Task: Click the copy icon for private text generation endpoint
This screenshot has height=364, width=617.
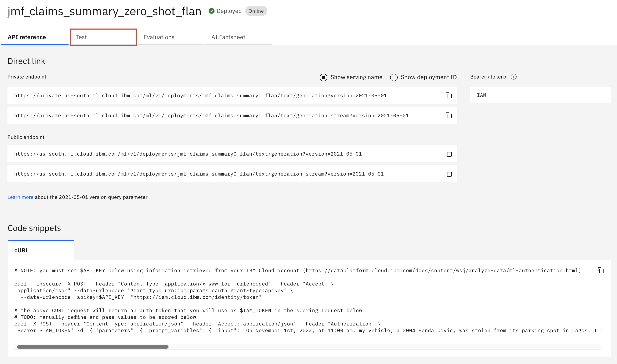Action: (448, 95)
